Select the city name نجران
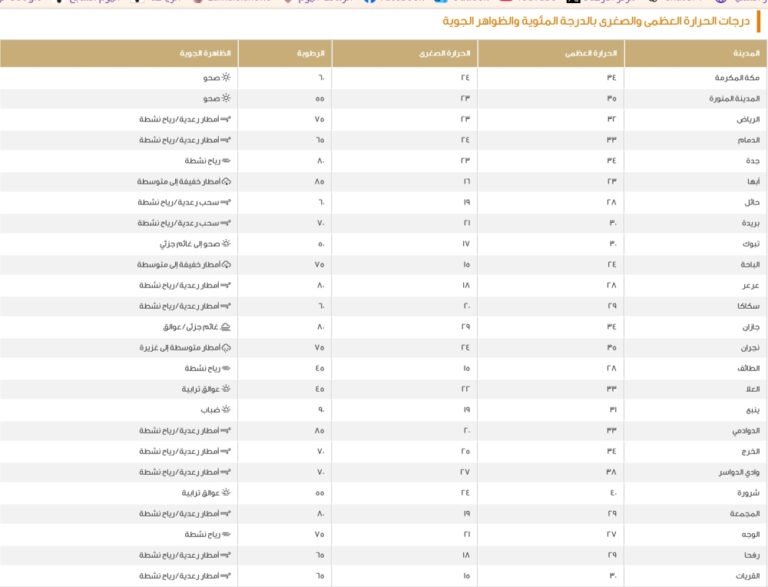This screenshot has width=768, height=587. [x=750, y=348]
